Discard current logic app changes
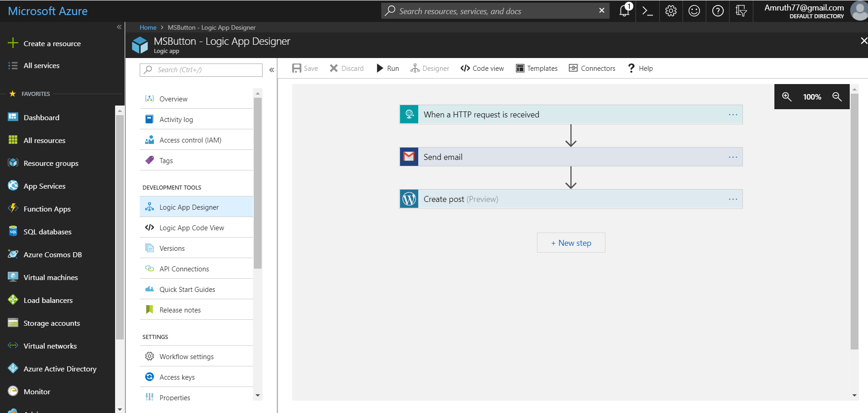This screenshot has height=413, width=868. pyautogui.click(x=347, y=68)
